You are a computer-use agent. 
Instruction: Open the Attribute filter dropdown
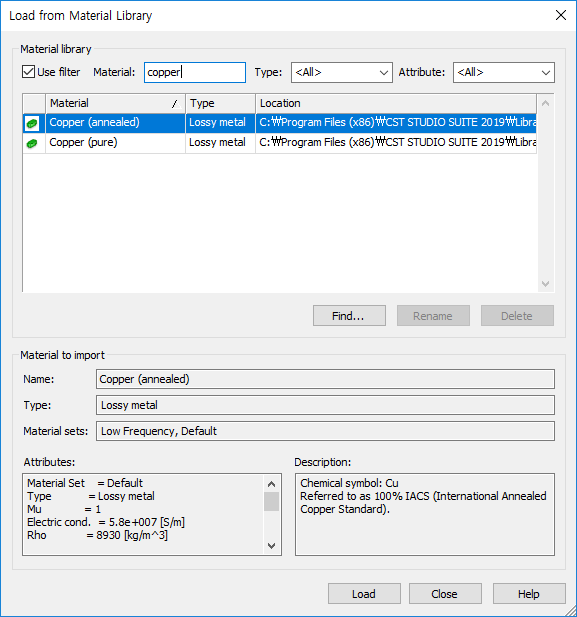pyautogui.click(x=504, y=72)
